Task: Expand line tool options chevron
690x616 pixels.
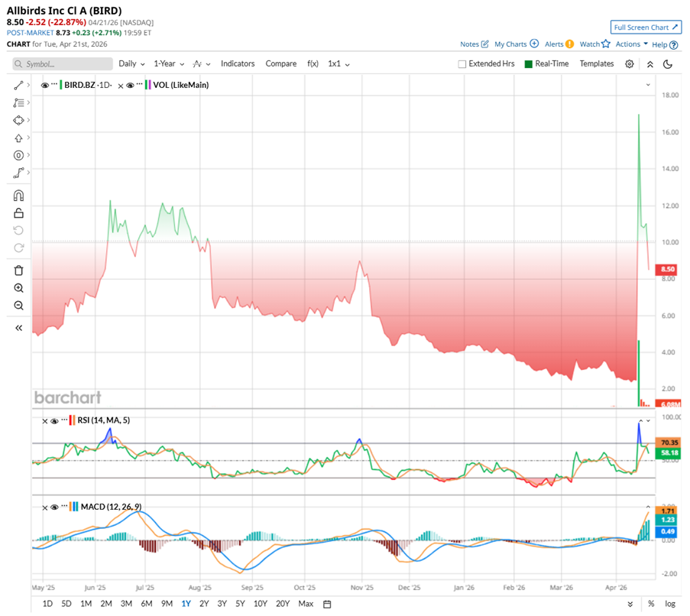Action: (28, 85)
